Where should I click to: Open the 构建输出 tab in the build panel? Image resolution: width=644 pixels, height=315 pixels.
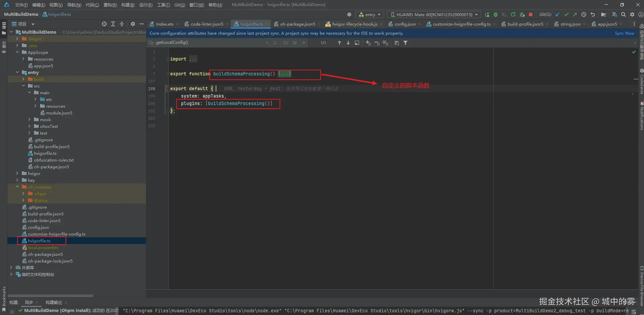pos(54,303)
